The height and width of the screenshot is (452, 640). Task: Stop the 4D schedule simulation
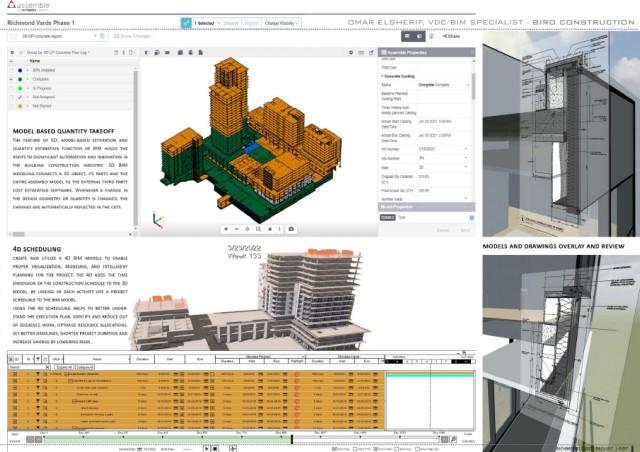coord(215,448)
